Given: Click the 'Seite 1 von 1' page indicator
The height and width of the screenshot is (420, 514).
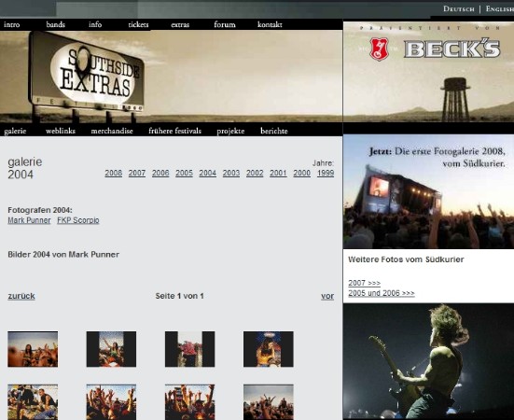Looking at the screenshot, I should [x=180, y=296].
